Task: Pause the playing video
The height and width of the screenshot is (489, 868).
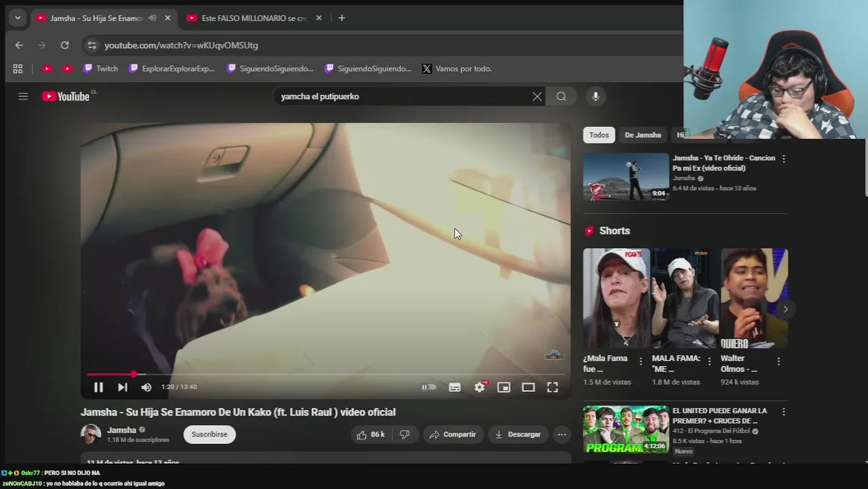Action: pos(98,387)
